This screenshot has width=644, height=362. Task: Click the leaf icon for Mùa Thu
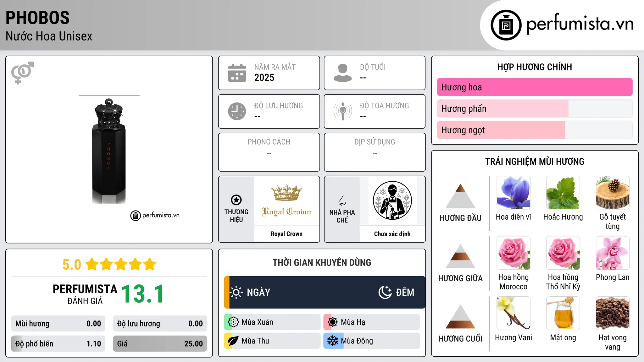[x=233, y=341]
